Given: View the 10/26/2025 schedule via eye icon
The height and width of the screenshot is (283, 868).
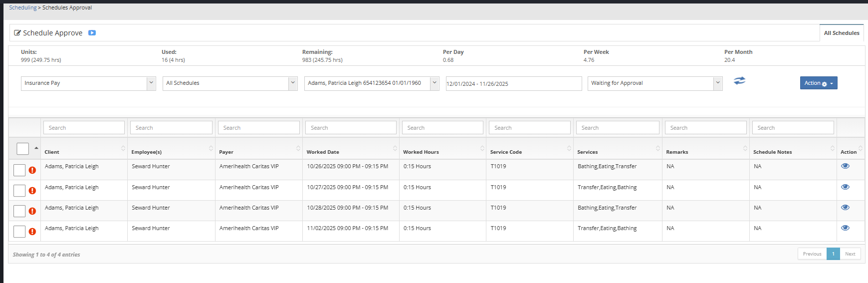Looking at the screenshot, I should pos(845,166).
